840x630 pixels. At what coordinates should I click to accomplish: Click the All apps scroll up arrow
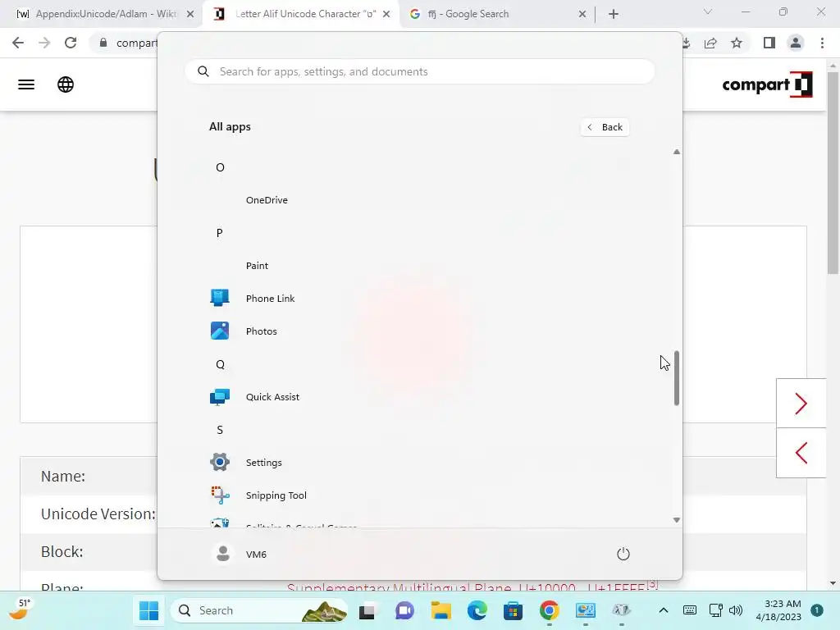coord(677,152)
